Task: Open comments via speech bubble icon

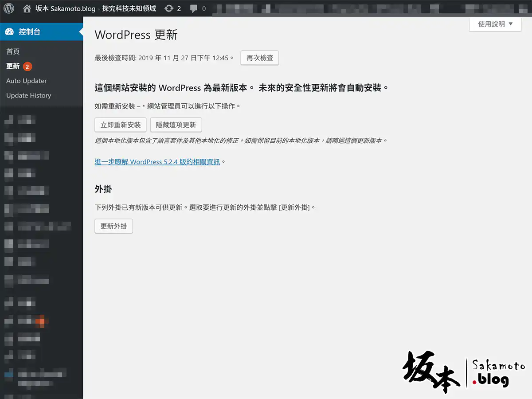Action: click(194, 8)
